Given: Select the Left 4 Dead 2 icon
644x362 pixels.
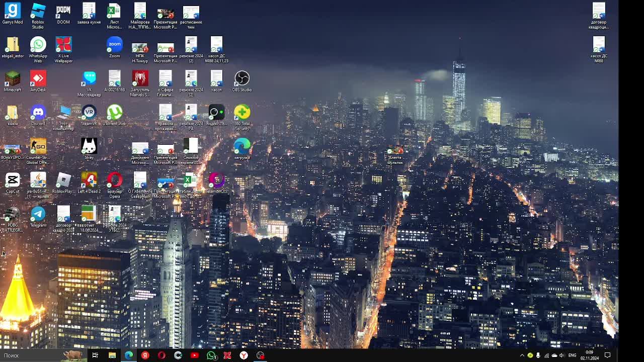Looking at the screenshot, I should point(89,184).
